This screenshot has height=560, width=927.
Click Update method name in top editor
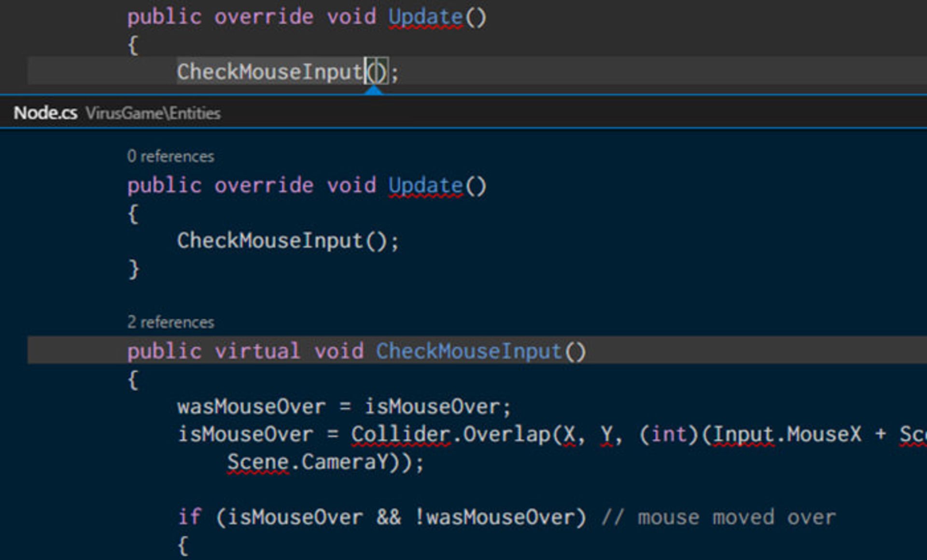pos(426,18)
